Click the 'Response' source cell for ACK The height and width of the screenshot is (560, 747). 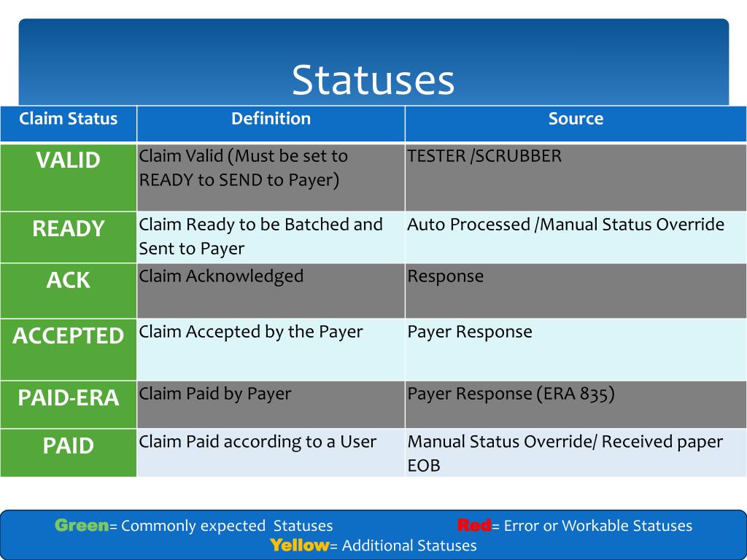(x=576, y=290)
